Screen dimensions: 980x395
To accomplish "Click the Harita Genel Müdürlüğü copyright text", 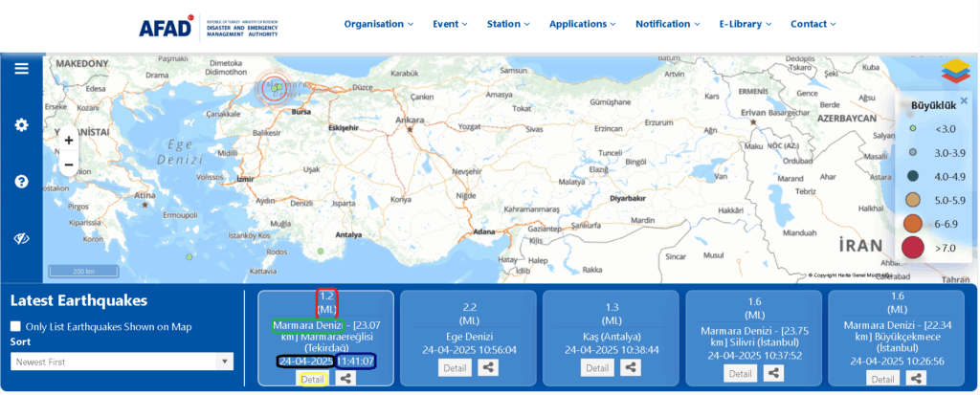I will tap(850, 275).
